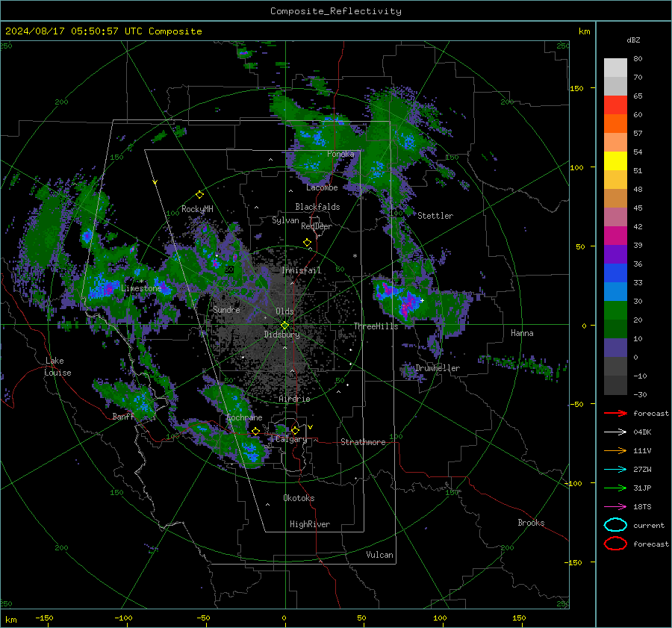Click the Sylvan label

click(x=285, y=220)
